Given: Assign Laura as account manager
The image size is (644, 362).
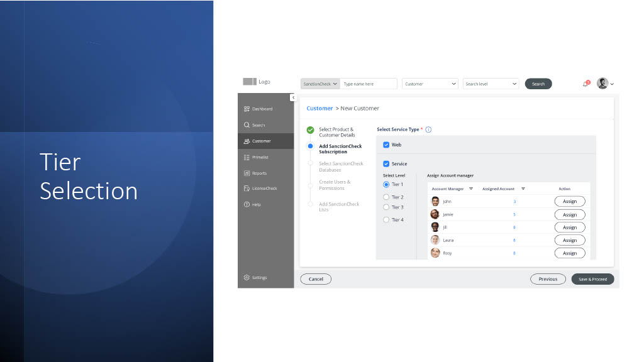Looking at the screenshot, I should [x=570, y=241].
